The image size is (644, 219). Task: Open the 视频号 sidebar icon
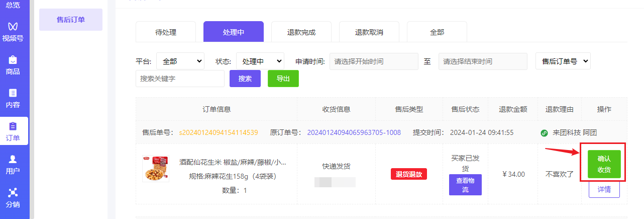point(13,31)
